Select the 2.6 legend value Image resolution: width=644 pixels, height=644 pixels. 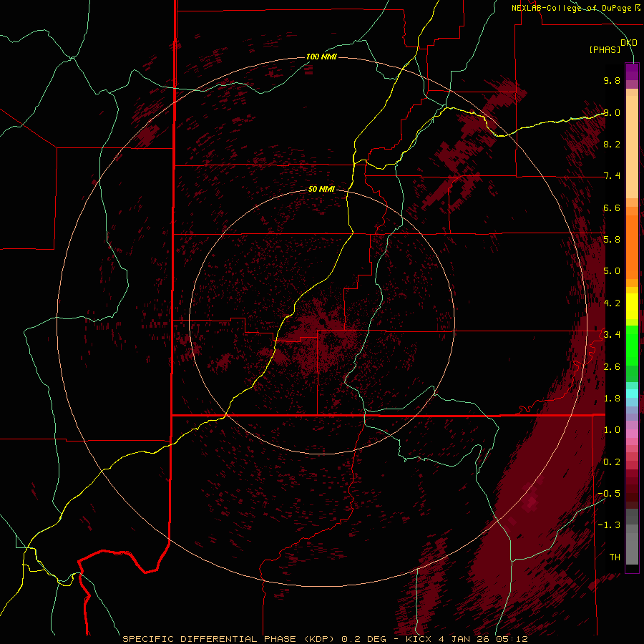tap(612, 367)
